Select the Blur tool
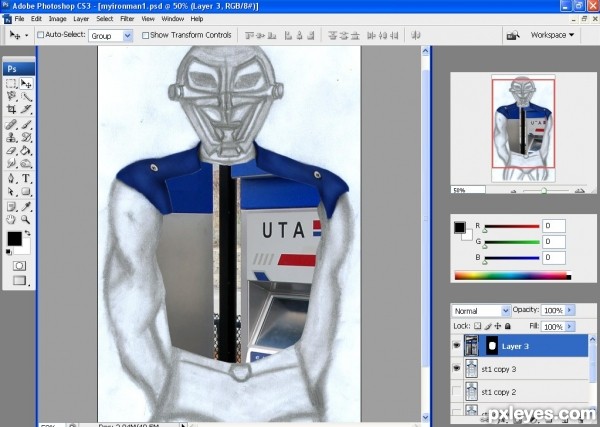The image size is (600, 427). (x=11, y=163)
